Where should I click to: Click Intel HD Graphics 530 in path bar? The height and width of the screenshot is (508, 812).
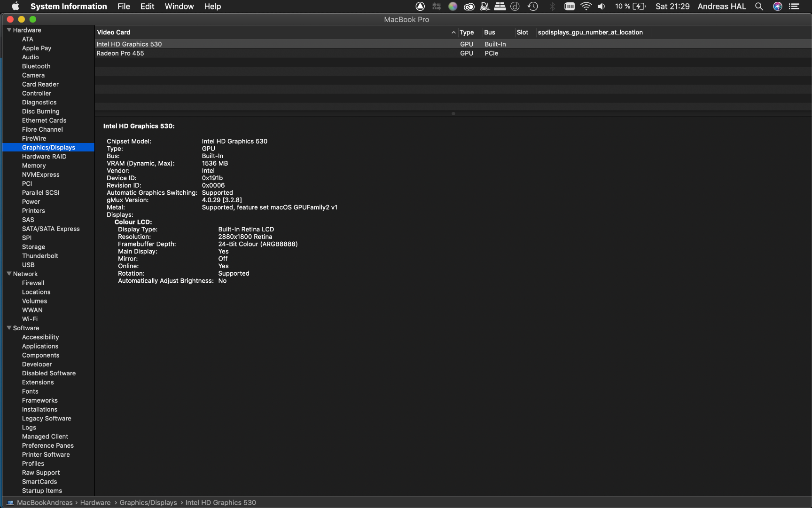[x=221, y=503]
